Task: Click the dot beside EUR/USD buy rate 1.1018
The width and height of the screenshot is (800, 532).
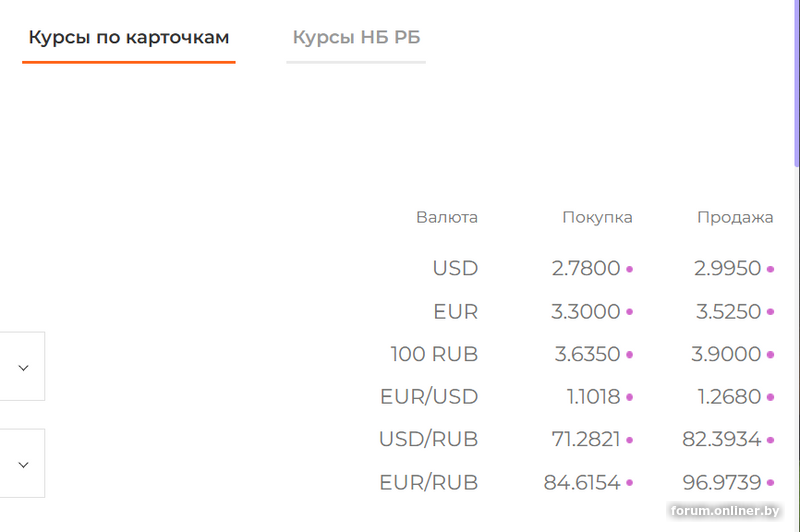Action: 630,398
